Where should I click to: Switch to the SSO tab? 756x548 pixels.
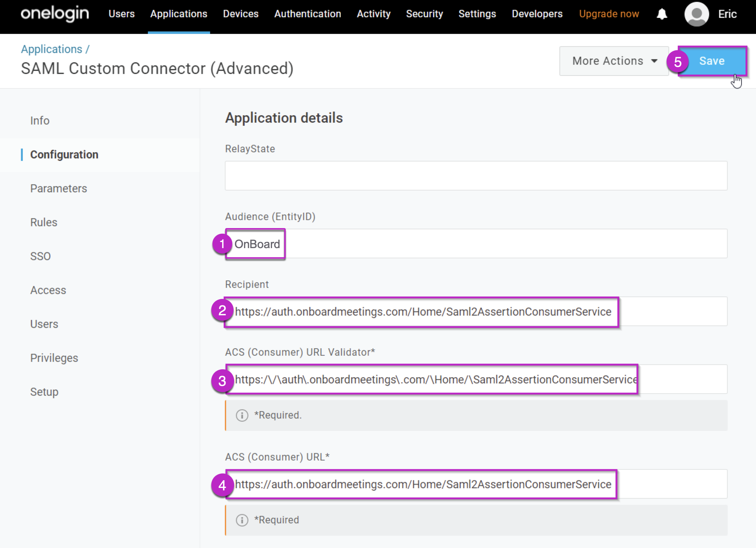[40, 256]
